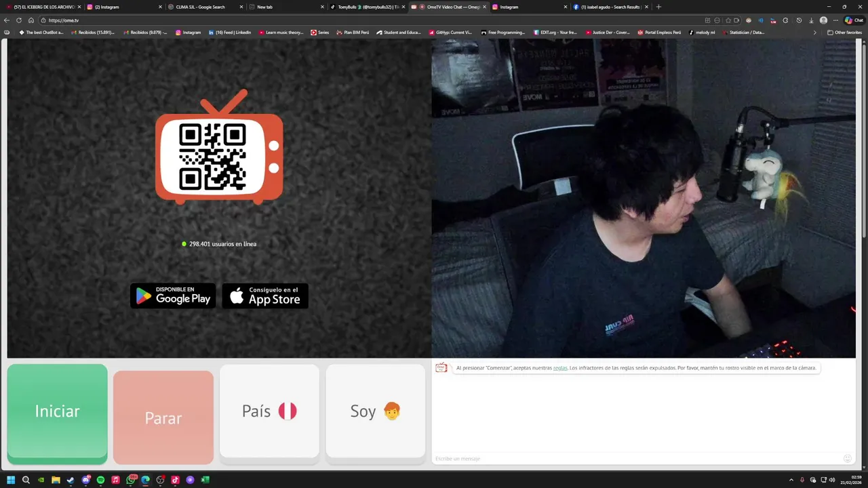The height and width of the screenshot is (488, 868).
Task: Go back with the browser back arrow
Action: click(7, 20)
